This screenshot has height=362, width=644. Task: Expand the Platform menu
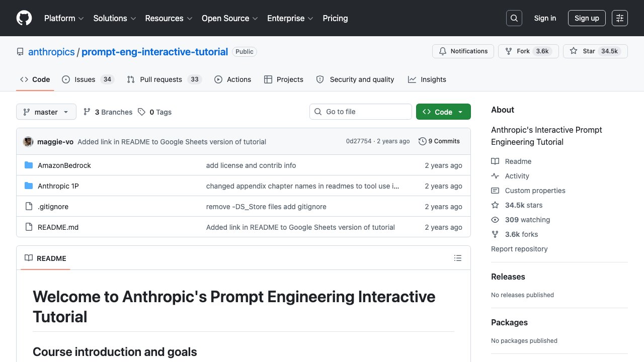coord(64,18)
